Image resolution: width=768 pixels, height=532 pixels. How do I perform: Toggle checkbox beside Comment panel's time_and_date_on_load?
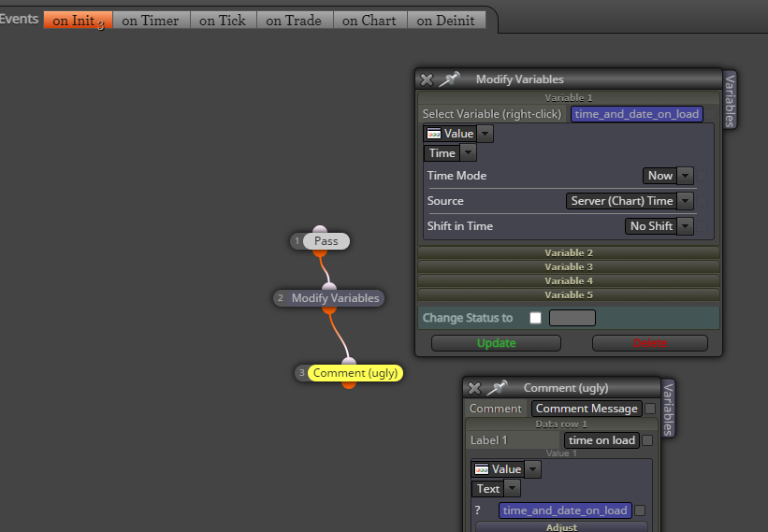coord(640,510)
